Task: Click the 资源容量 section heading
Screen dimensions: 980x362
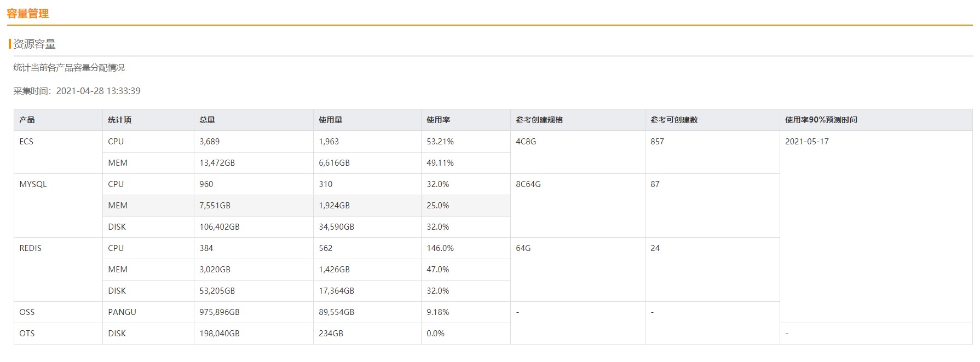Action: coord(34,44)
